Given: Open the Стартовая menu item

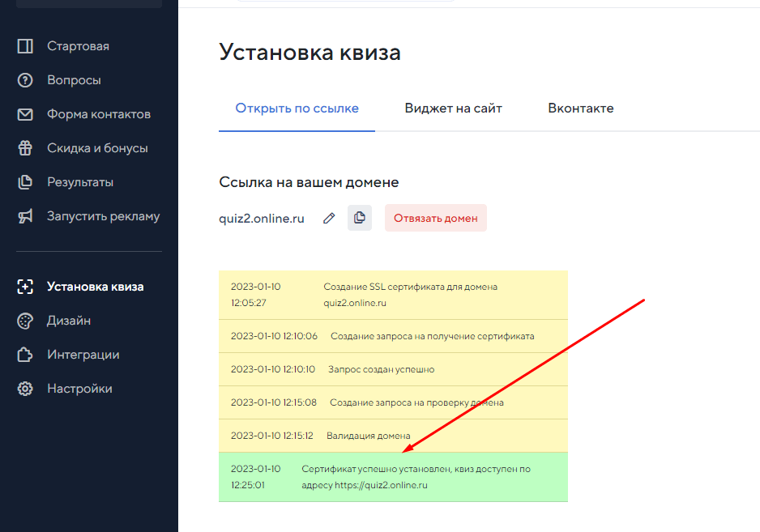Looking at the screenshot, I should point(78,46).
